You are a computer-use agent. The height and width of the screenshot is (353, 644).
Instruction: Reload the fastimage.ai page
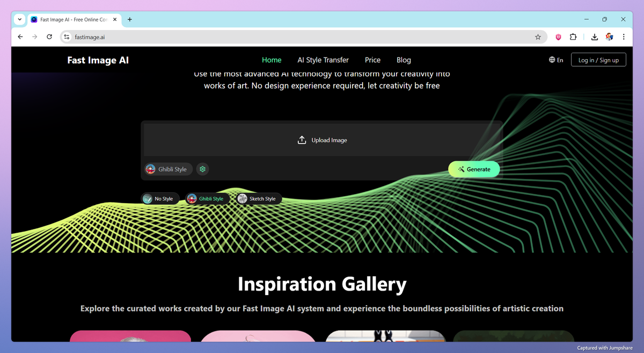pyautogui.click(x=49, y=37)
